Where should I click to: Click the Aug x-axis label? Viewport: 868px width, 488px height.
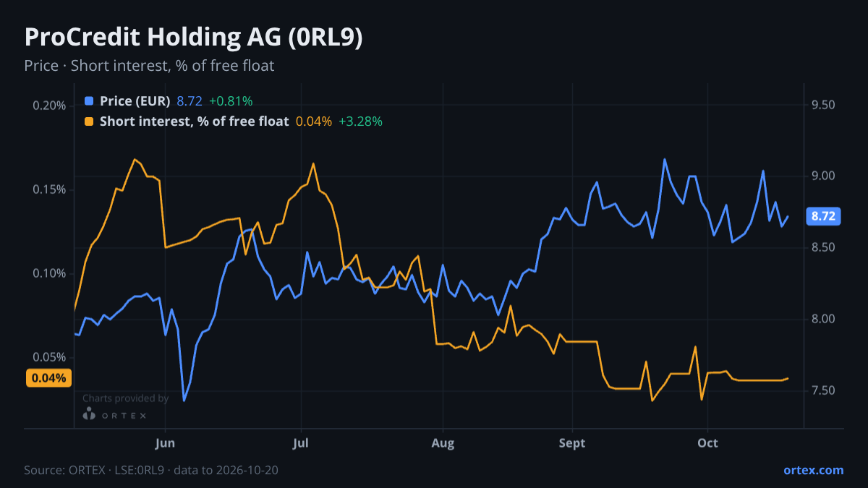[443, 443]
